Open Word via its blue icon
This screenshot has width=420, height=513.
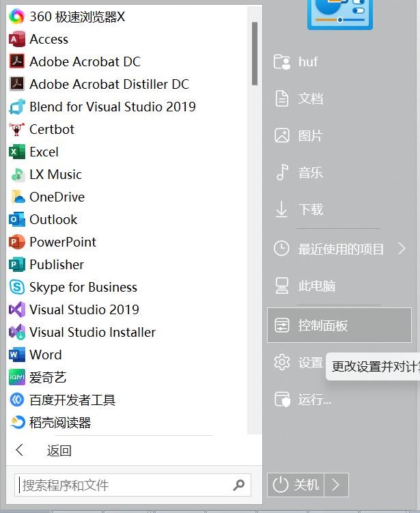[16, 355]
